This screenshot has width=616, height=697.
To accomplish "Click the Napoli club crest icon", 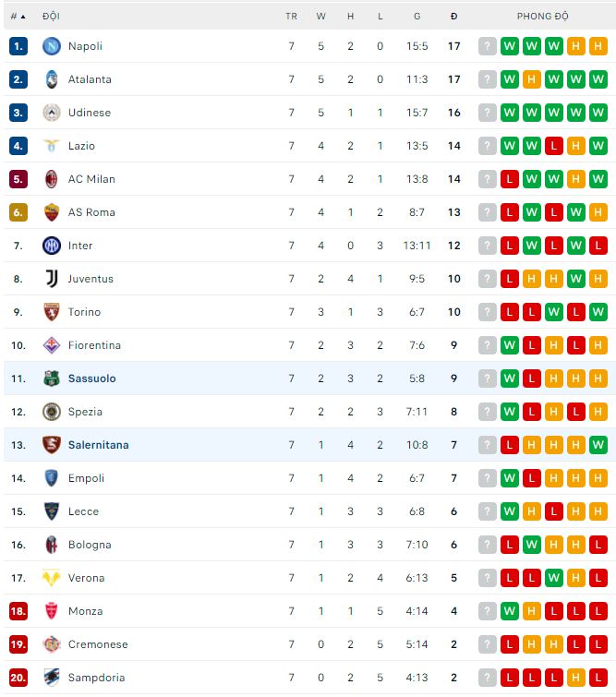I will coord(51,46).
